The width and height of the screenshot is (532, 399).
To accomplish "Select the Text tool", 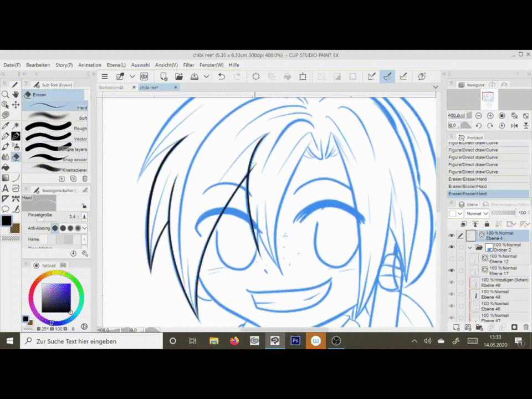I will 6,188.
